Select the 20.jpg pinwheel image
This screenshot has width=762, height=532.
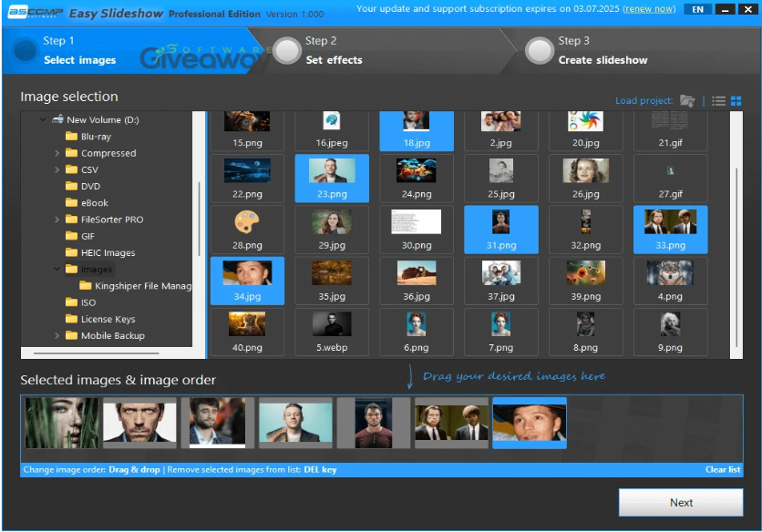[585, 130]
